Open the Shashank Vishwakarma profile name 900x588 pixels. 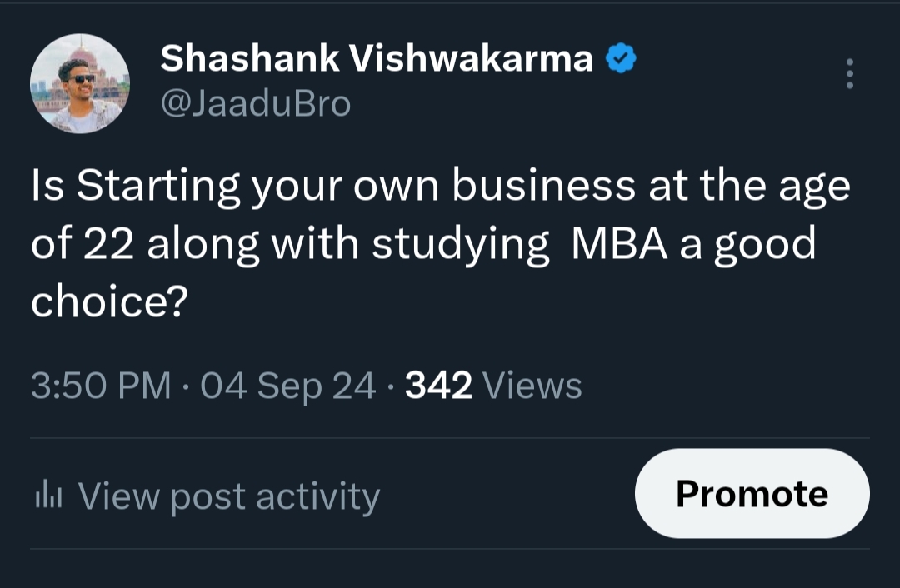pos(376,59)
